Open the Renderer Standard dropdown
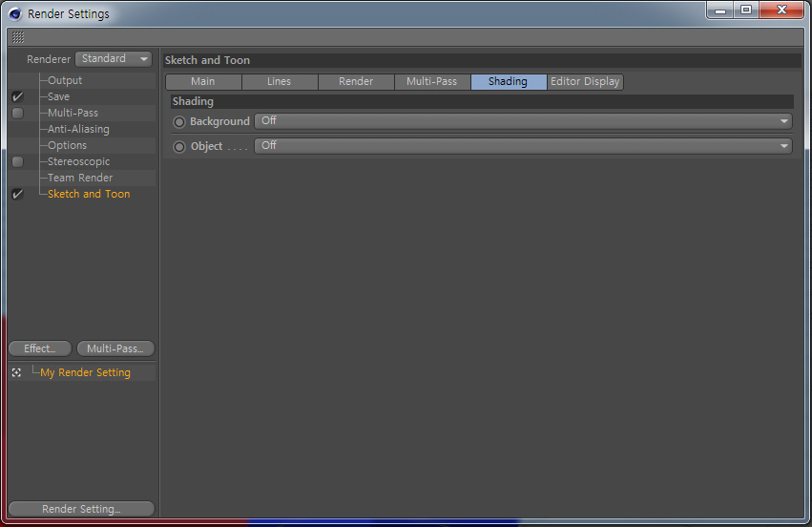Screen dimensions: 812x527 114,59
